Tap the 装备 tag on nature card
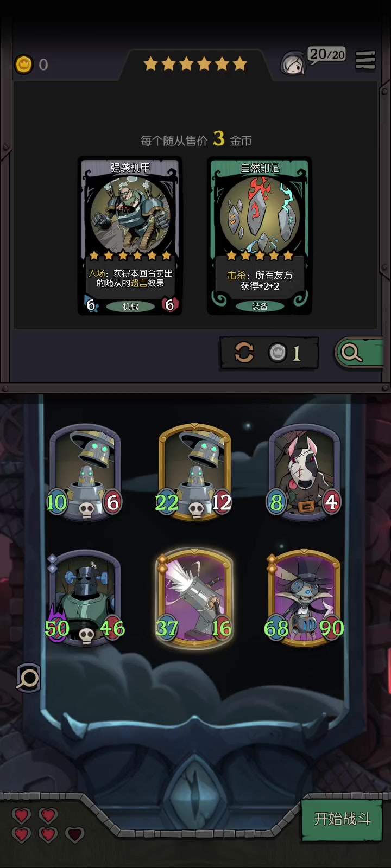This screenshot has height=868, width=391. point(260,307)
